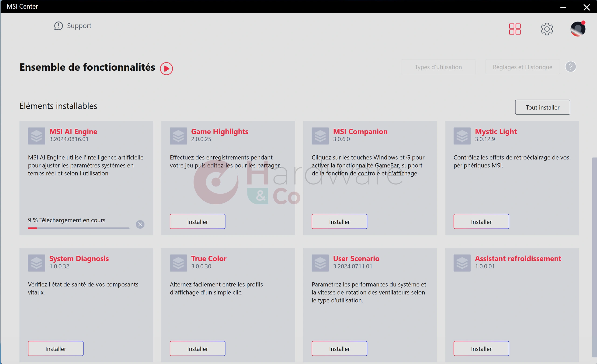
Task: Select Types d'utilisation tab
Action: point(438,67)
